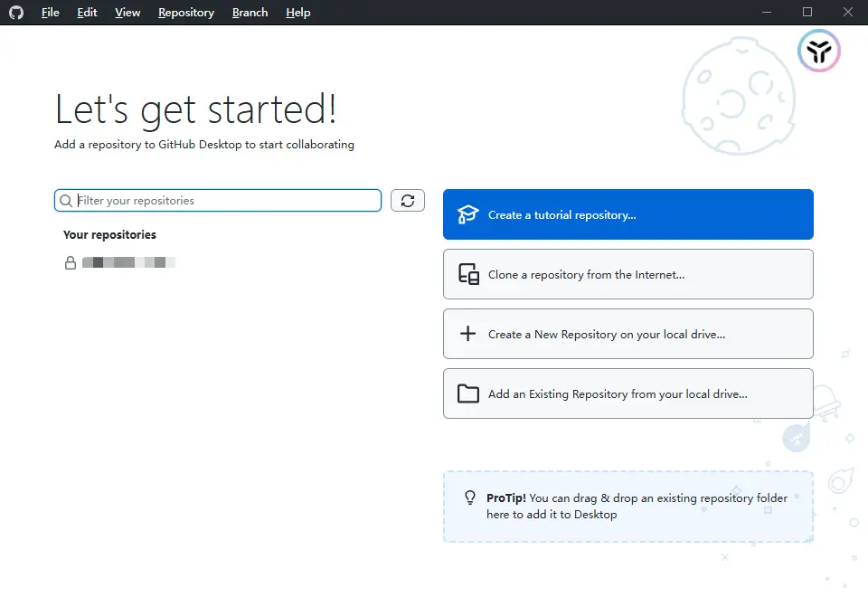
Task: Click the magnifier icon in the filter field
Action: pos(65,200)
